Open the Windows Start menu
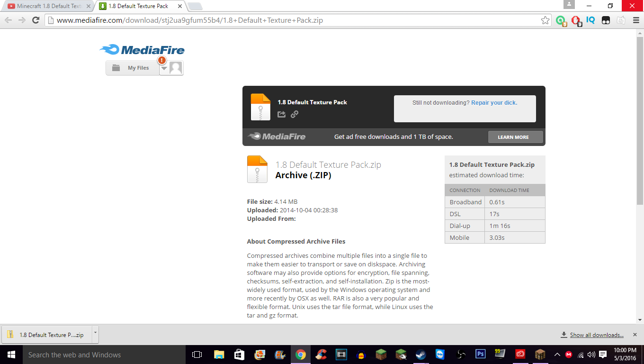The image size is (644, 364). coord(11,355)
